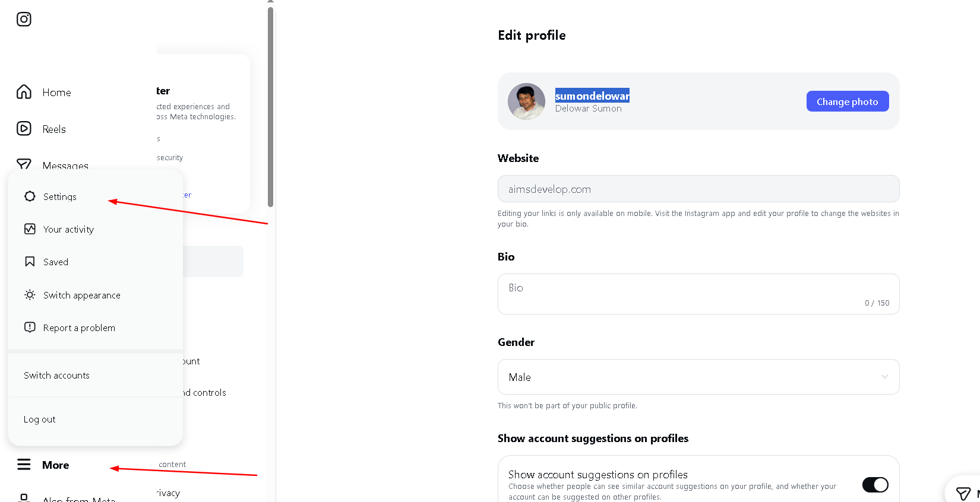The height and width of the screenshot is (502, 980).
Task: Click the Report a problem icon
Action: pyautogui.click(x=30, y=328)
